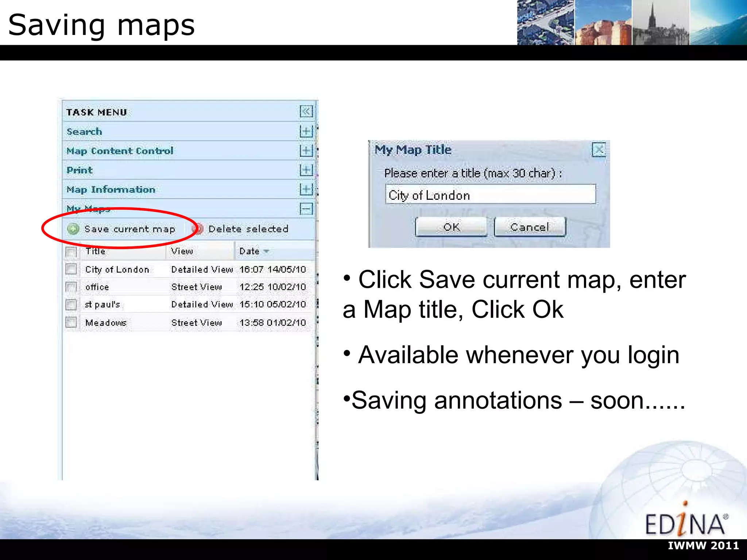747x560 pixels.
Task: Sort the saved maps by the View column
Action: pyautogui.click(x=182, y=251)
